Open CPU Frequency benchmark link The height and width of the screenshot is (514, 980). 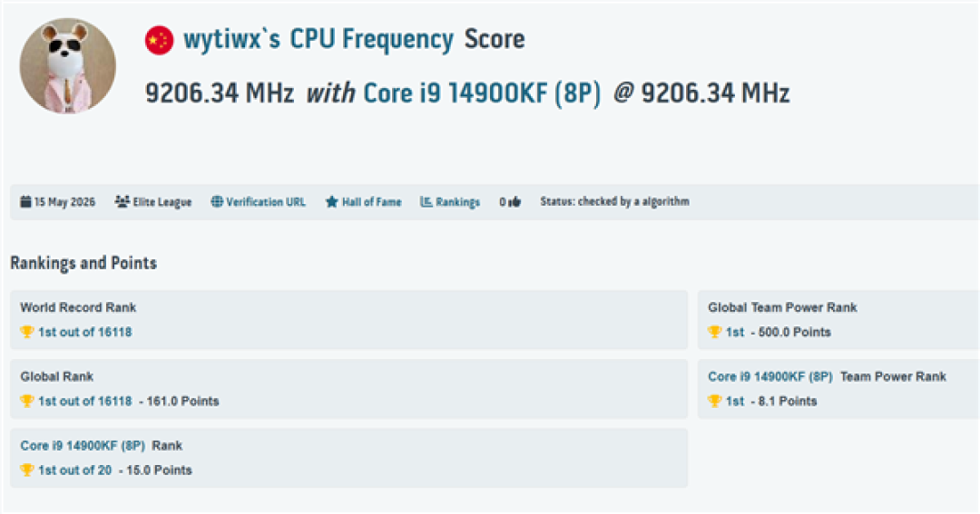pos(372,39)
